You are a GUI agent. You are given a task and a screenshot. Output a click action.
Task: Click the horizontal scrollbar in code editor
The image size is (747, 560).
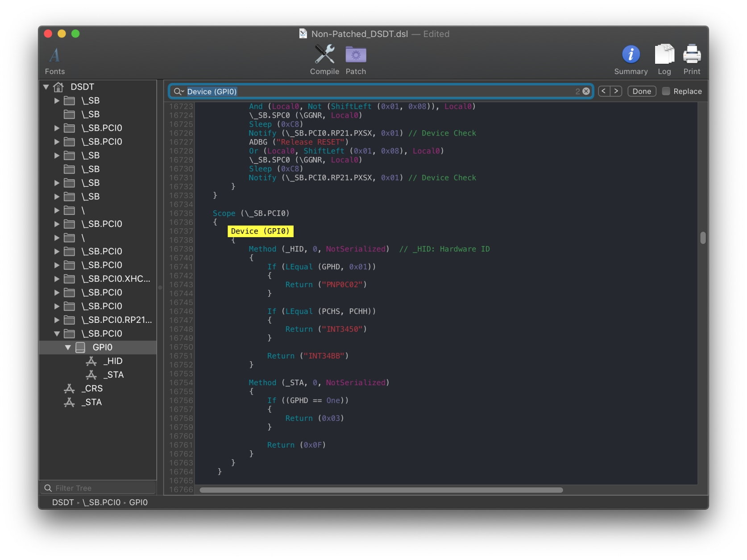click(381, 490)
